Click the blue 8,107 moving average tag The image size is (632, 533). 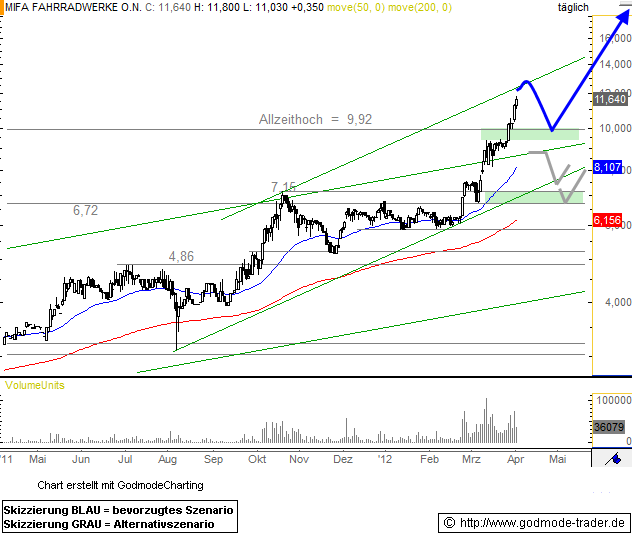pyautogui.click(x=609, y=167)
